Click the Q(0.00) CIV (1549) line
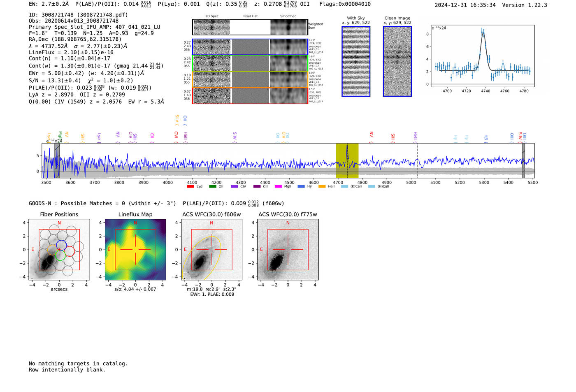576x392 pixels. click(96, 102)
